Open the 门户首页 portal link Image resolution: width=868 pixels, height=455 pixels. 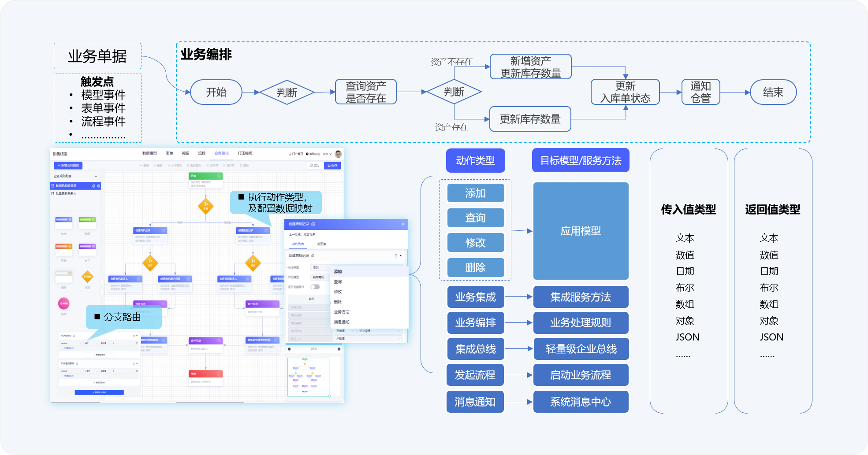coord(296,154)
